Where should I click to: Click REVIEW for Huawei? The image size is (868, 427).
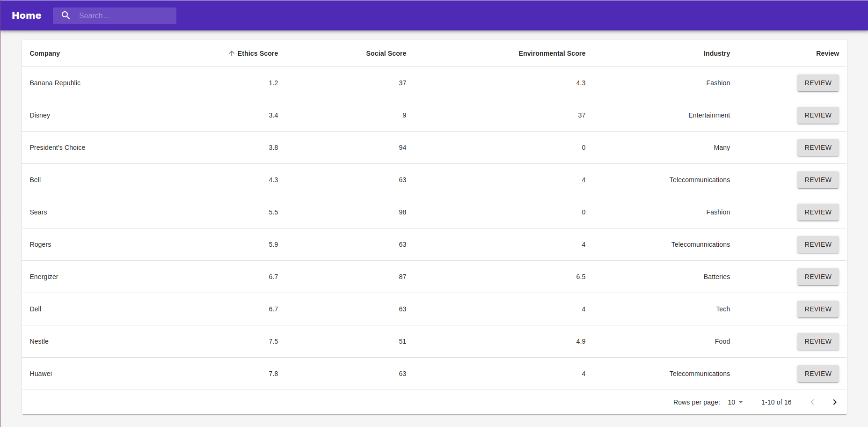[x=818, y=374]
